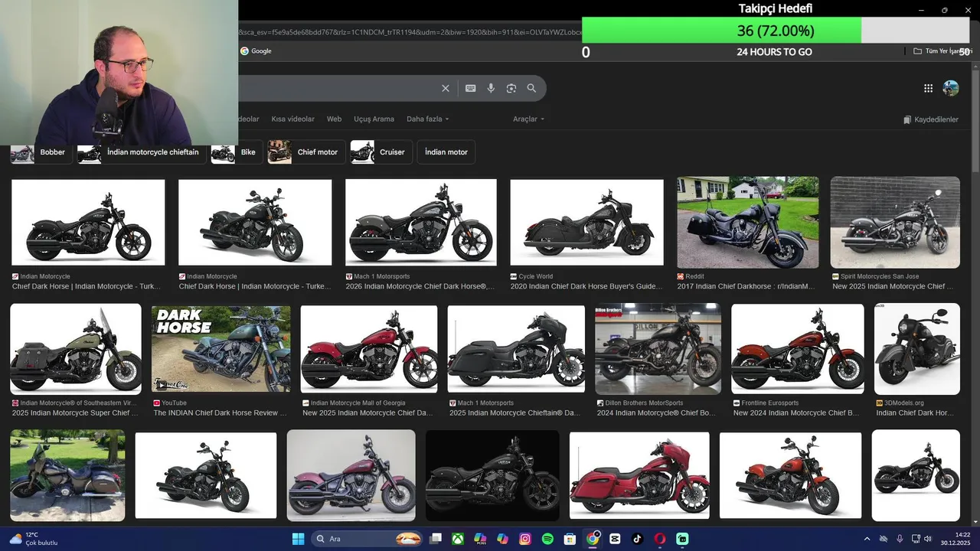
Task: Open YouTube DARK HORSE review thumbnail
Action: tap(221, 349)
